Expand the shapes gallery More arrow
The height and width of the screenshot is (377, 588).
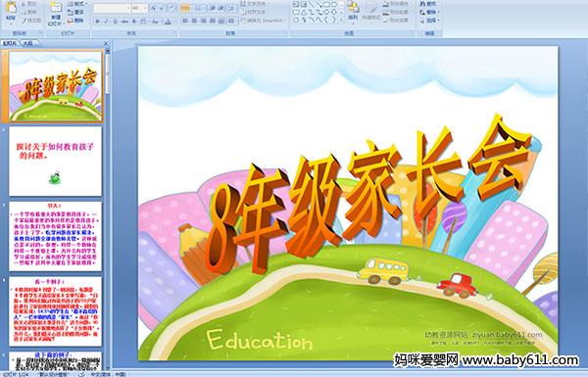point(341,20)
